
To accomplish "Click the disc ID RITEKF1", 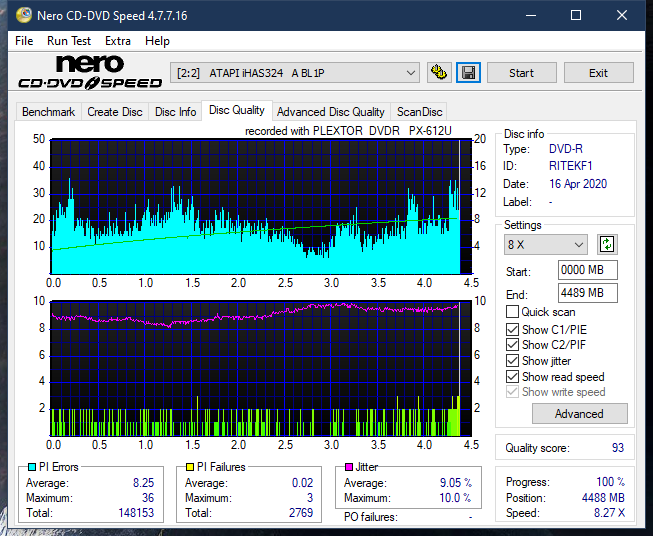I will click(571, 166).
